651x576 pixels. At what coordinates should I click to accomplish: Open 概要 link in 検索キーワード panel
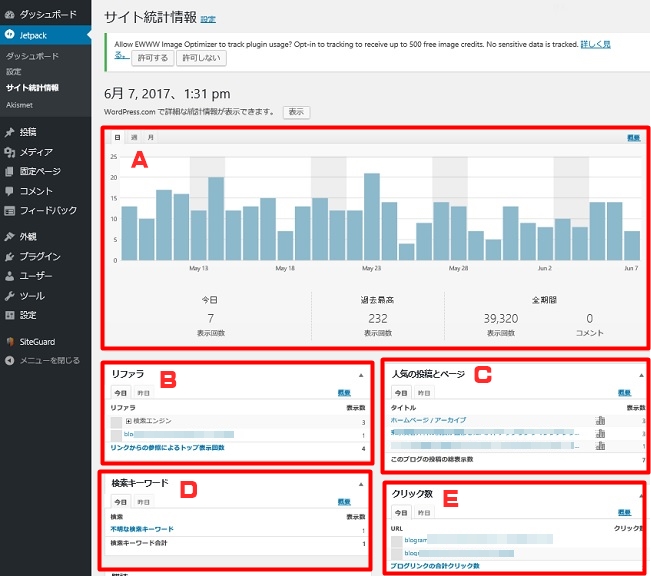[x=344, y=502]
